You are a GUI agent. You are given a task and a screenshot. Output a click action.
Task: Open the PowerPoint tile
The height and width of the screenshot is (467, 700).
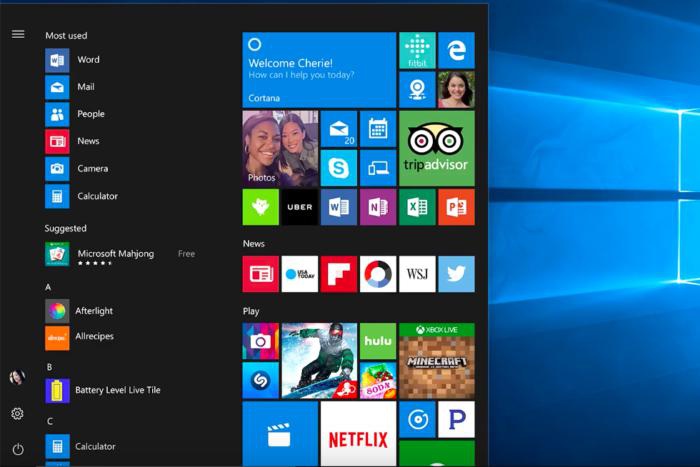456,207
